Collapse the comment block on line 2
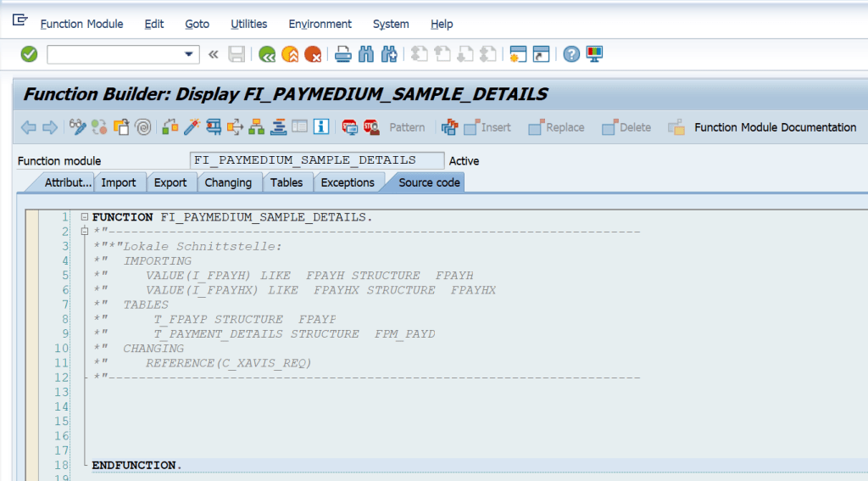 (x=85, y=231)
